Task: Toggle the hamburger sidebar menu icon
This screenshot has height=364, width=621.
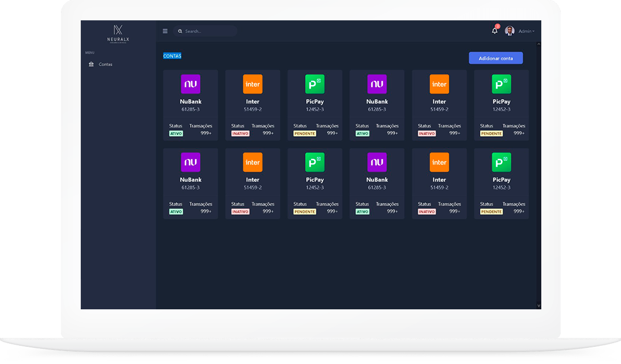Action: (165, 31)
